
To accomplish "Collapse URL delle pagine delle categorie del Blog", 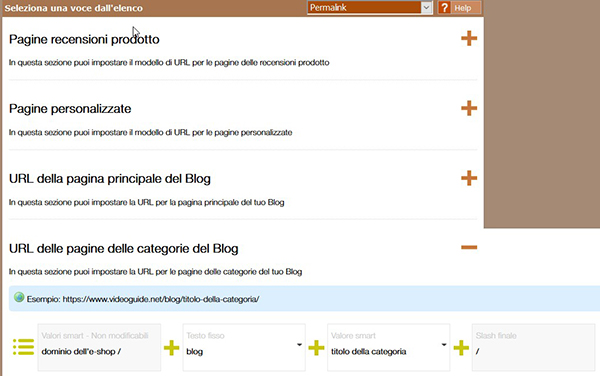I will point(469,247).
